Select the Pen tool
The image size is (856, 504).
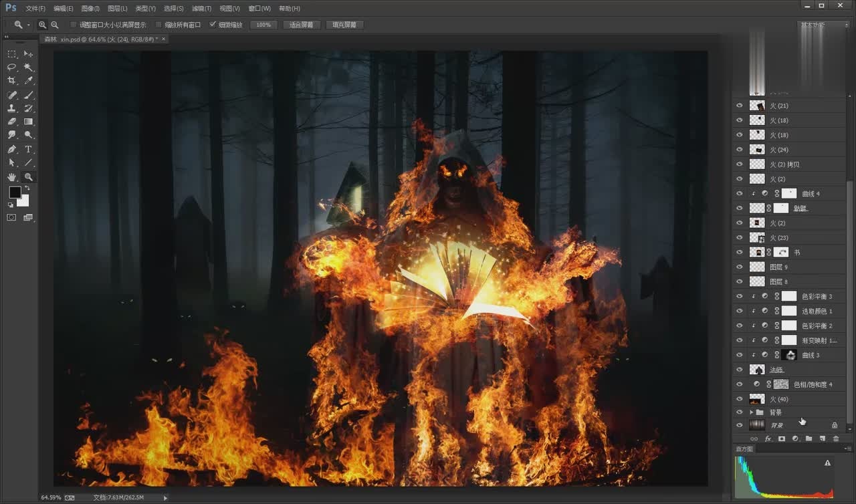(x=11, y=149)
